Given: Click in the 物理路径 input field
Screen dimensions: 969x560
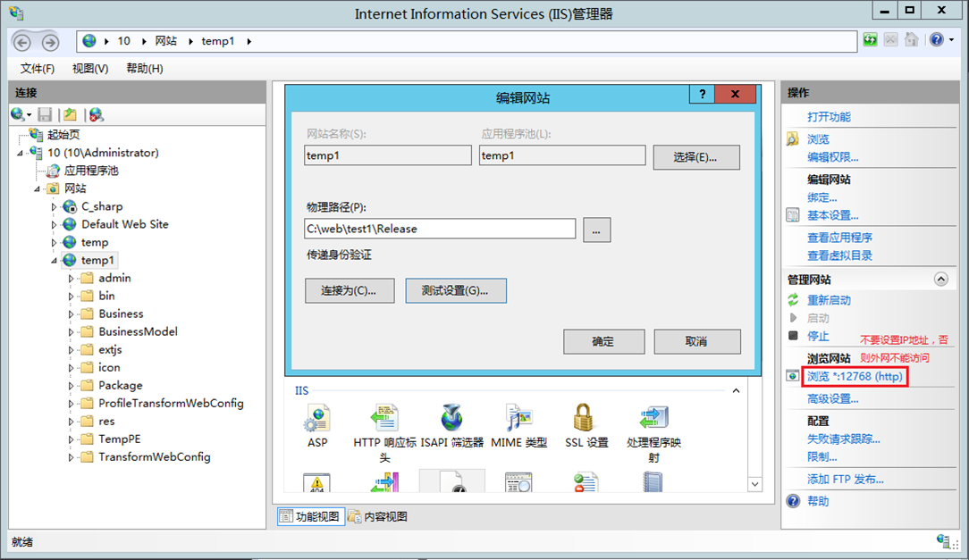Looking at the screenshot, I should [x=438, y=229].
